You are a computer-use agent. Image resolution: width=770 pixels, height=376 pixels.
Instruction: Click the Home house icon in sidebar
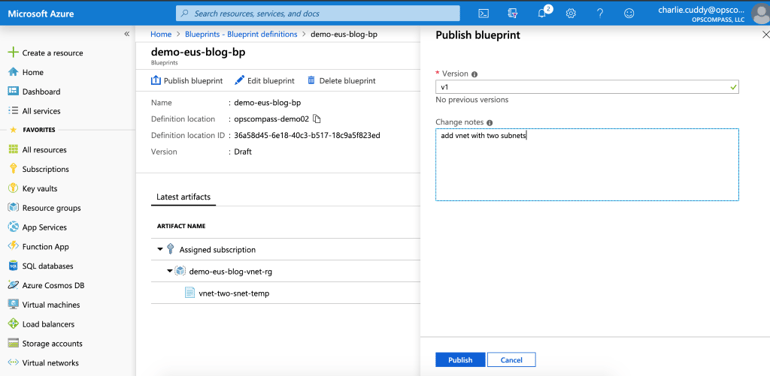click(13, 72)
